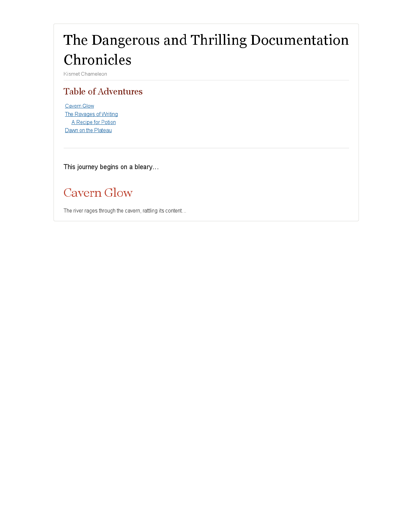Click the word Thrilling in the main title

click(x=219, y=40)
